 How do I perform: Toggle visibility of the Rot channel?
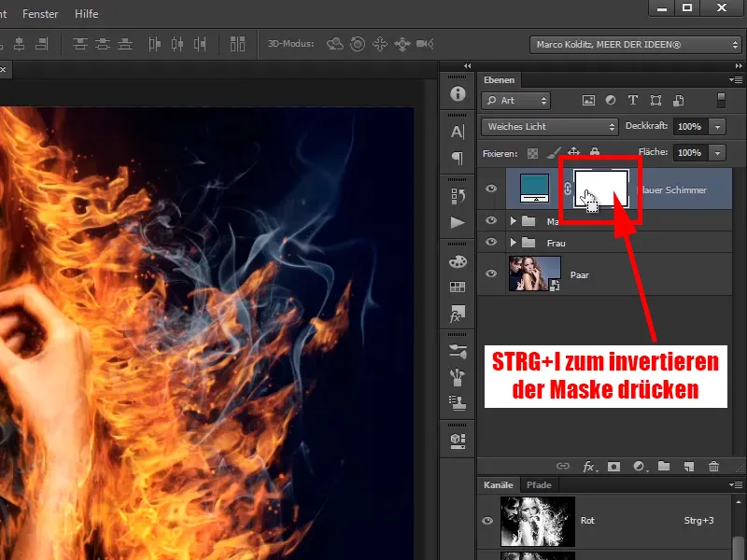(x=487, y=521)
